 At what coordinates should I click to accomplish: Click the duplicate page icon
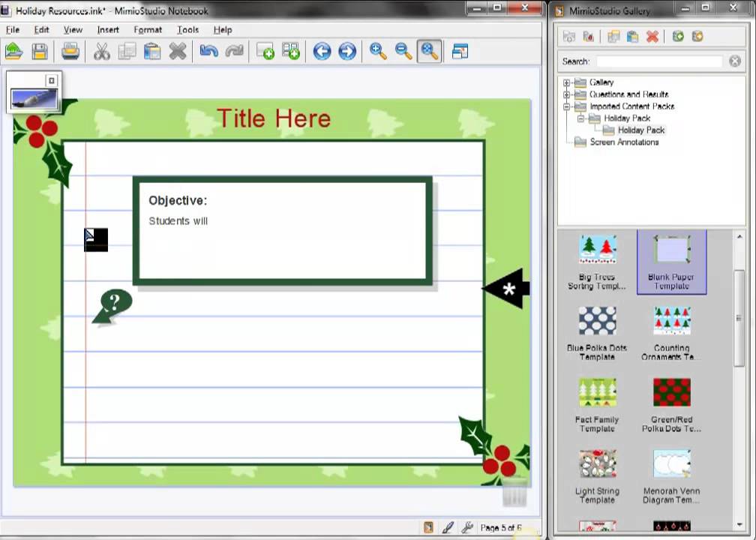[291, 51]
